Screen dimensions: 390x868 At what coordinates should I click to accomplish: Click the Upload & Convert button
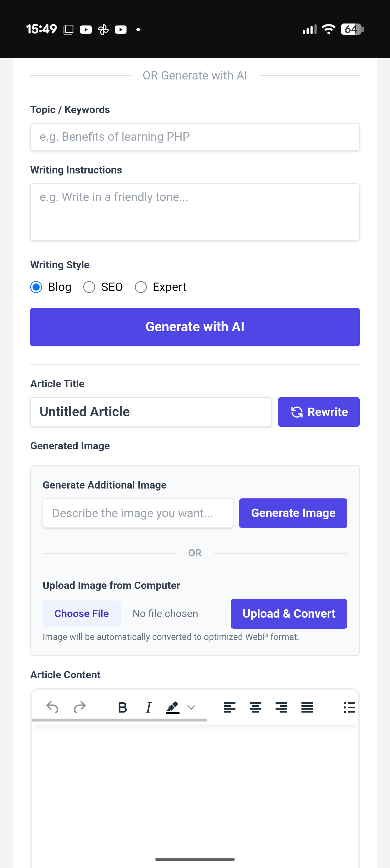(288, 614)
